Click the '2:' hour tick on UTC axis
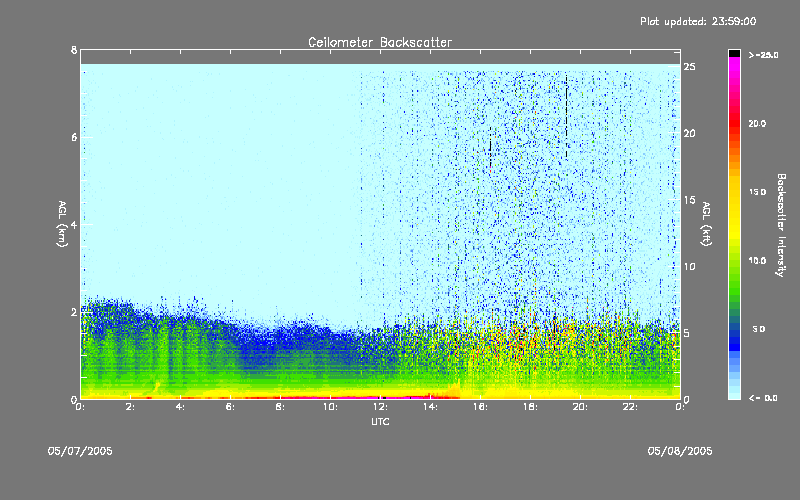The height and width of the screenshot is (500, 800). [x=131, y=407]
